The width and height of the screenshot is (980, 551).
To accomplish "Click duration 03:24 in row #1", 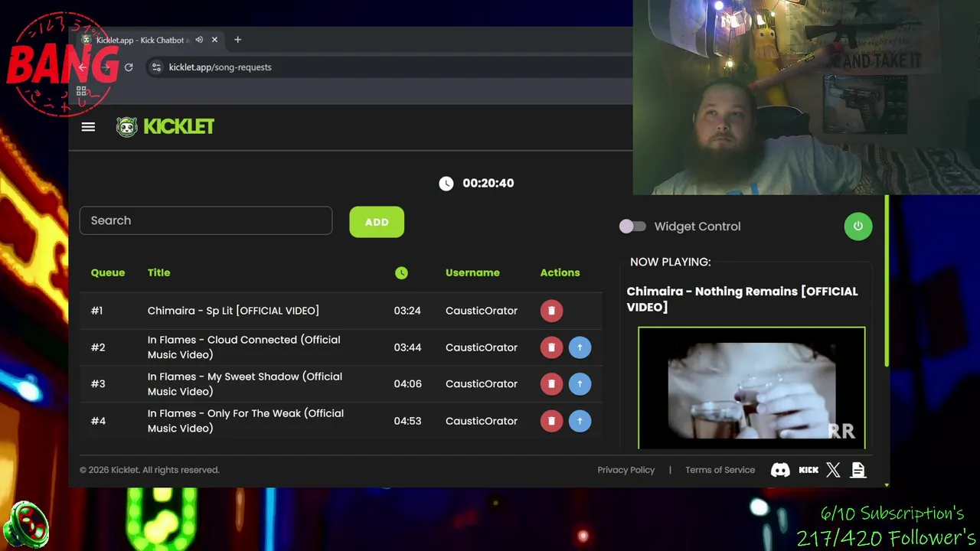I will coord(407,311).
